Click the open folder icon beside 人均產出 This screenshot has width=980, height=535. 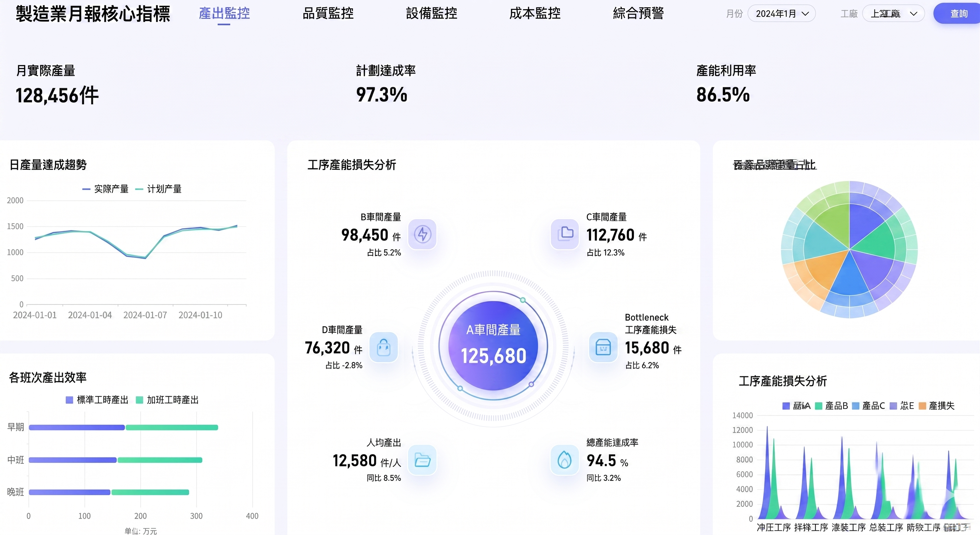pos(422,460)
